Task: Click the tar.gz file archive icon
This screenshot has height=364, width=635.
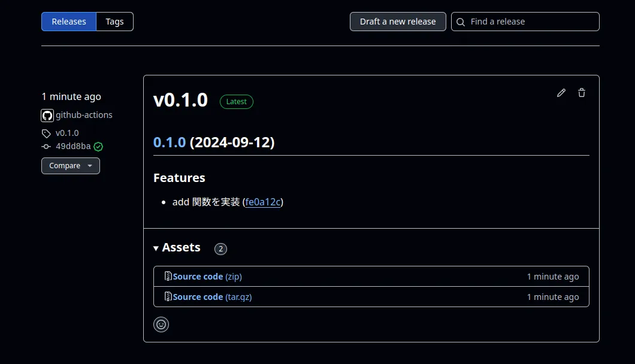Action: [x=168, y=296]
